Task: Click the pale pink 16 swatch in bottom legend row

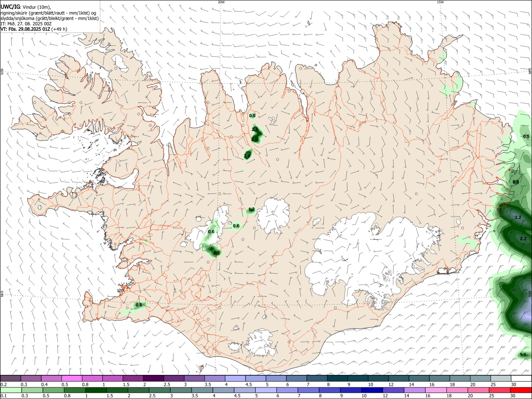Action: click(x=436, y=390)
